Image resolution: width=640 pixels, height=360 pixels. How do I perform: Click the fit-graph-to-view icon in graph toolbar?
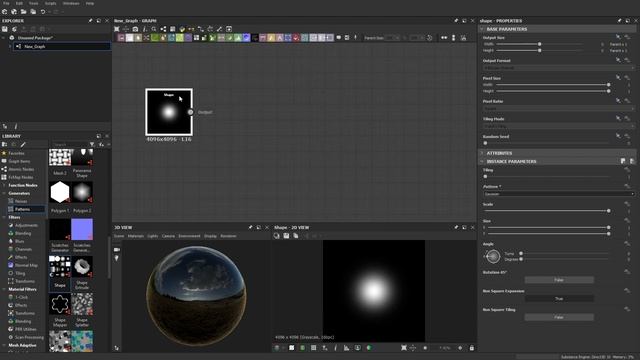pyautogui.click(x=117, y=29)
